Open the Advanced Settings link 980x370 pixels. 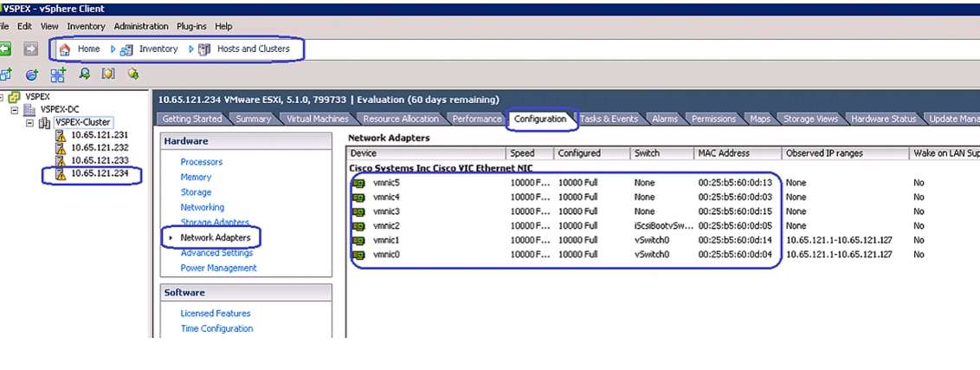(216, 253)
